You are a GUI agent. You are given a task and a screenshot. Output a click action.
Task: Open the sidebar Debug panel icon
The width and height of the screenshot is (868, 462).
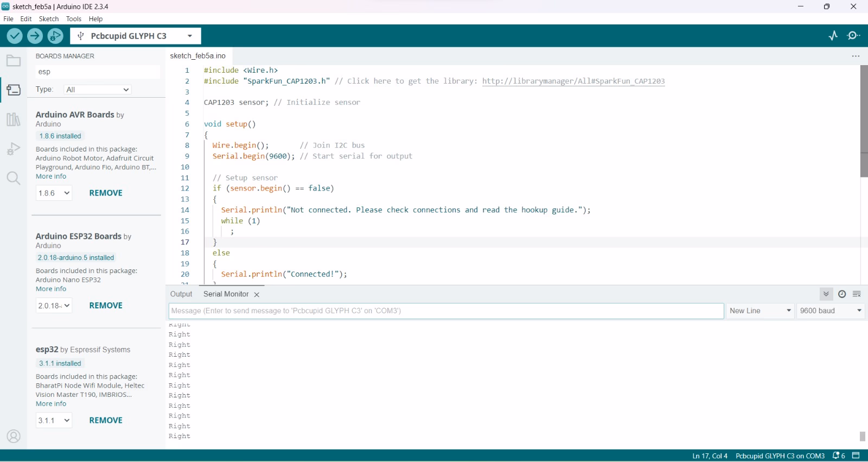click(14, 149)
